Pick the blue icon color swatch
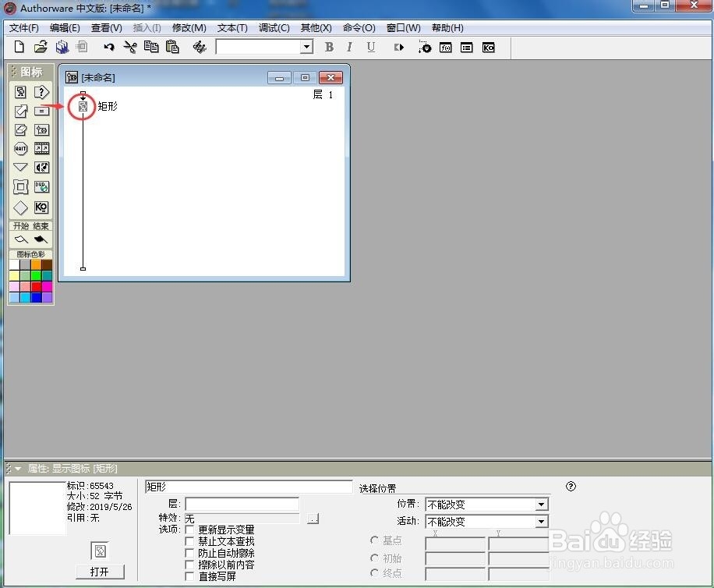 (37, 297)
